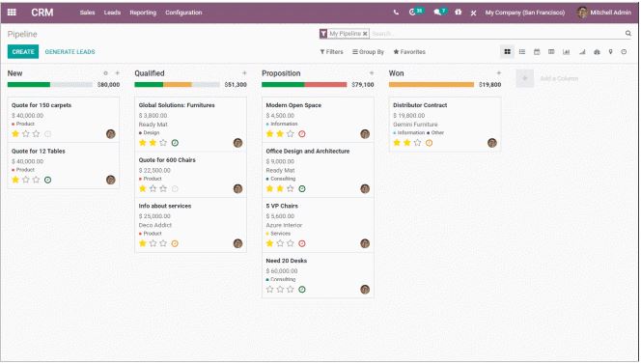Open the Favorites dropdown
The height and width of the screenshot is (364, 641).
409,52
